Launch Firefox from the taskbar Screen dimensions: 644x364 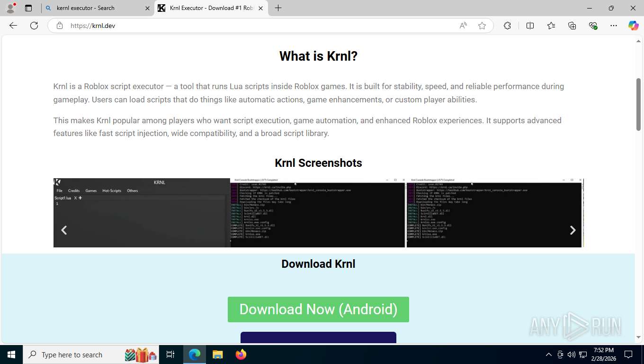(241, 355)
